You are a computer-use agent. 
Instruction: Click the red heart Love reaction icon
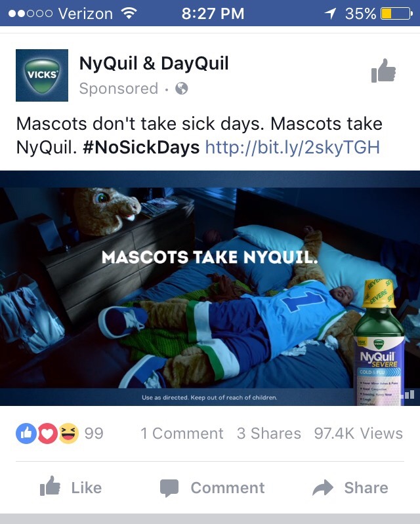(47, 433)
